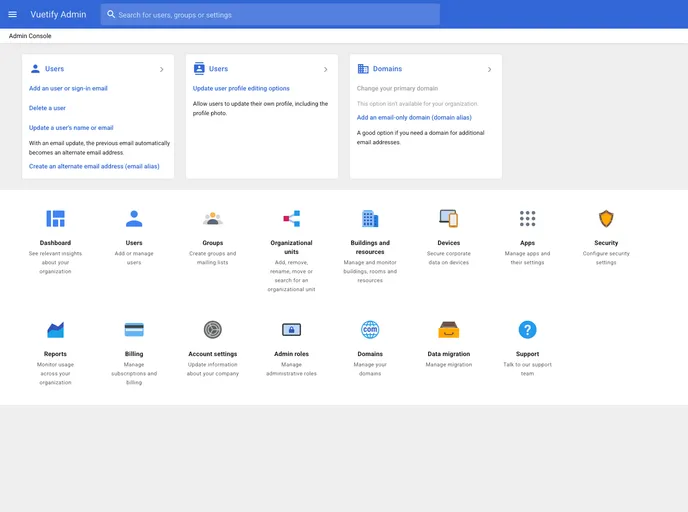Open the Support question mark icon
Image resolution: width=688 pixels, height=512 pixels.
point(527,329)
